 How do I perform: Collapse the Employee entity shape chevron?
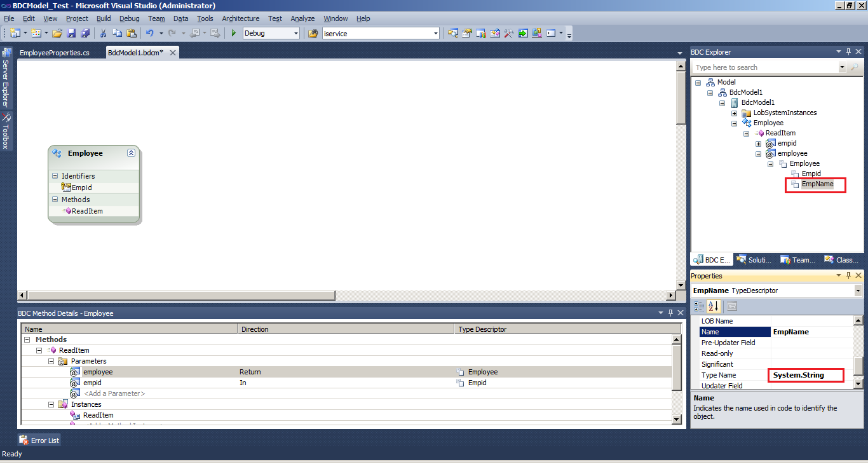point(131,153)
